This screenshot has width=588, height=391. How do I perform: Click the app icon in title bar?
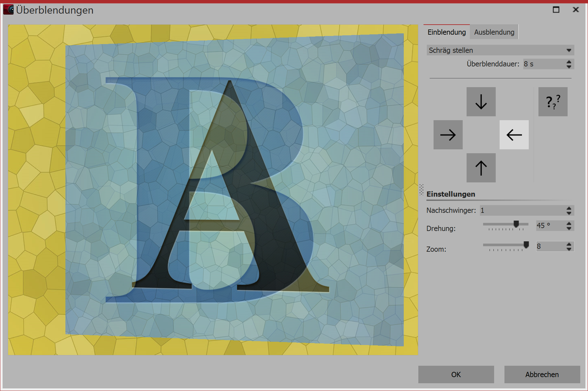(x=8, y=10)
